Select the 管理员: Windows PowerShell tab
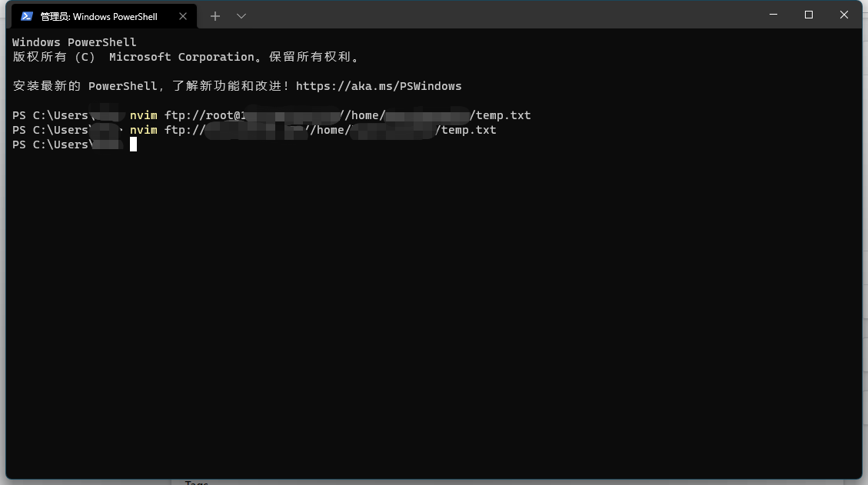 coord(104,16)
